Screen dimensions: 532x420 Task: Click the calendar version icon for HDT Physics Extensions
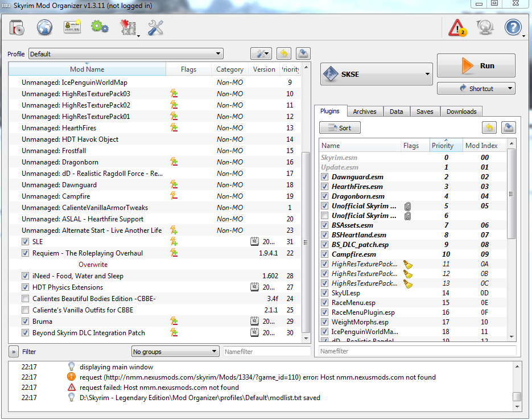point(254,287)
